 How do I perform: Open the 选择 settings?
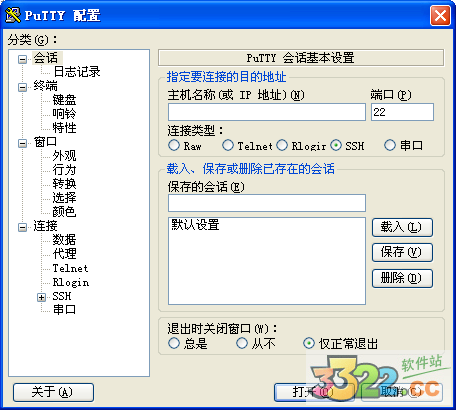click(64, 198)
